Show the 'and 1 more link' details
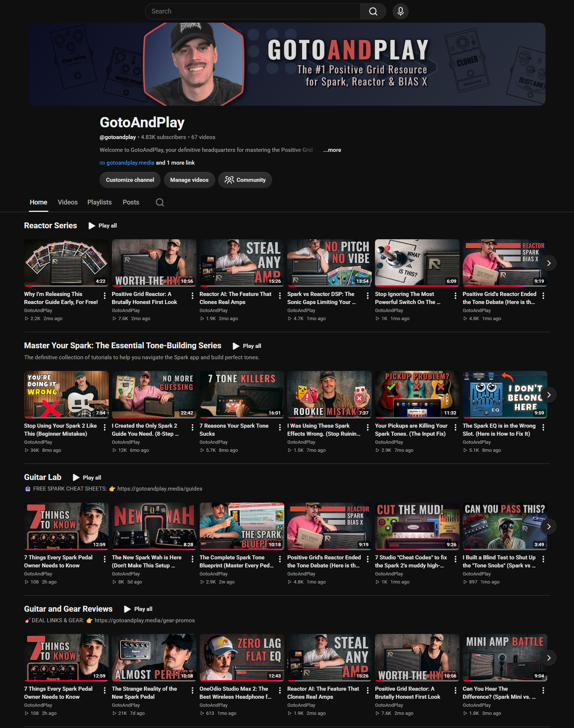Viewport: 574px width, 728px height. click(176, 163)
